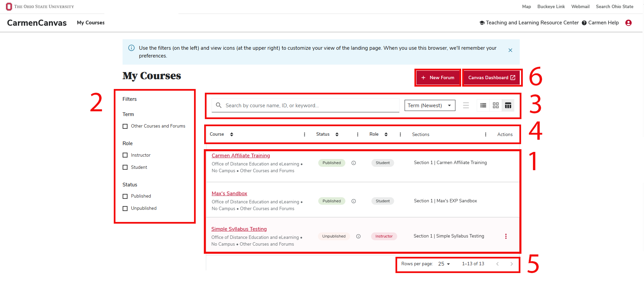
Task: Click the Unpublished status badge
Action: (x=334, y=236)
